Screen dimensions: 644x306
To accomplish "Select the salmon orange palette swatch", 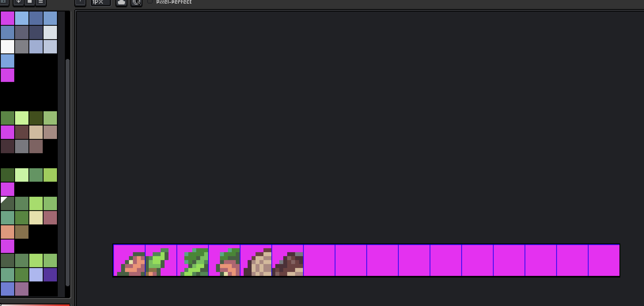I will (x=8, y=232).
